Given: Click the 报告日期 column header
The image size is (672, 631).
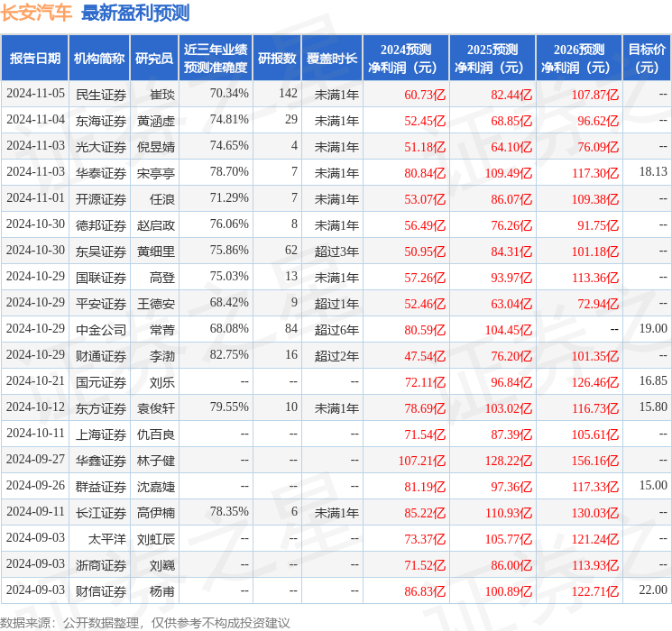Looking at the screenshot, I should click(x=34, y=59).
